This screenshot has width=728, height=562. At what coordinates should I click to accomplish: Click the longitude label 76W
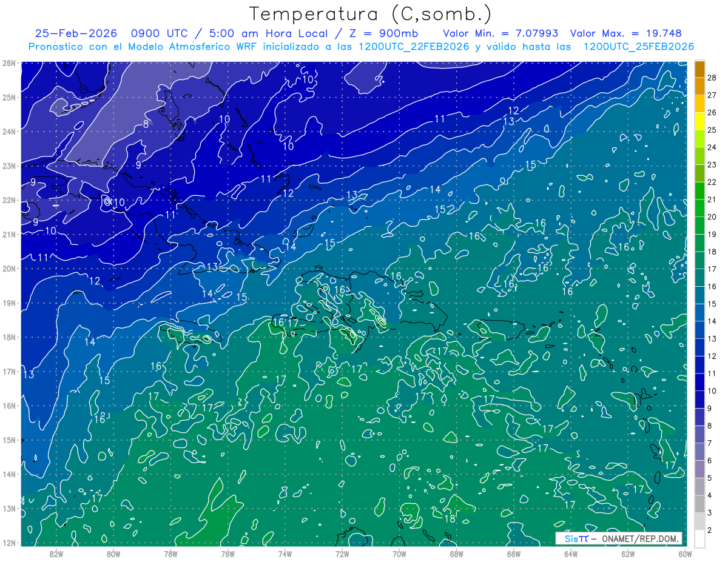point(227,554)
